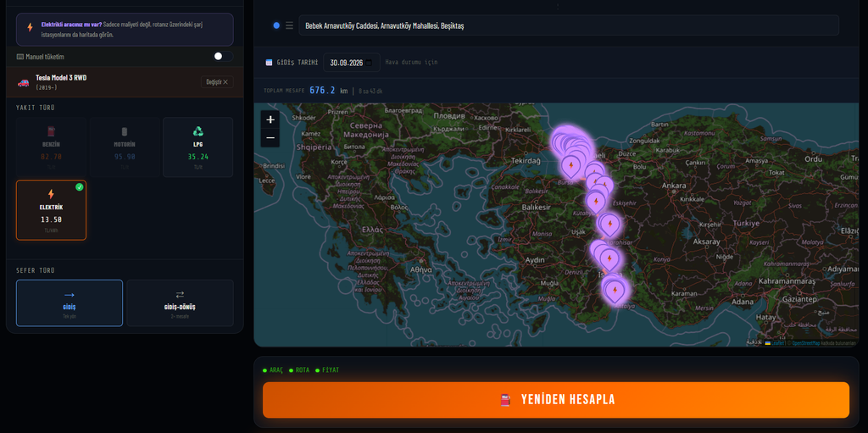This screenshot has height=433, width=868.
Task: Click the Sefer Türü section heading
Action: (x=36, y=270)
